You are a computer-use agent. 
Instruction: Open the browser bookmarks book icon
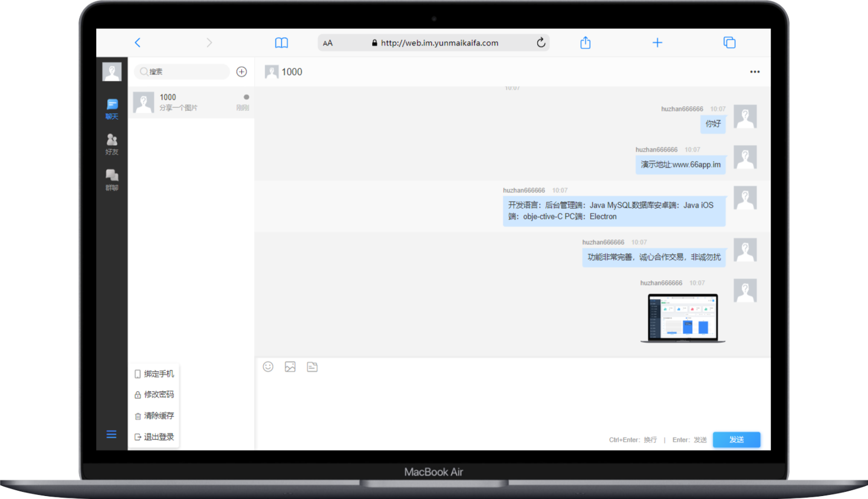(x=281, y=42)
